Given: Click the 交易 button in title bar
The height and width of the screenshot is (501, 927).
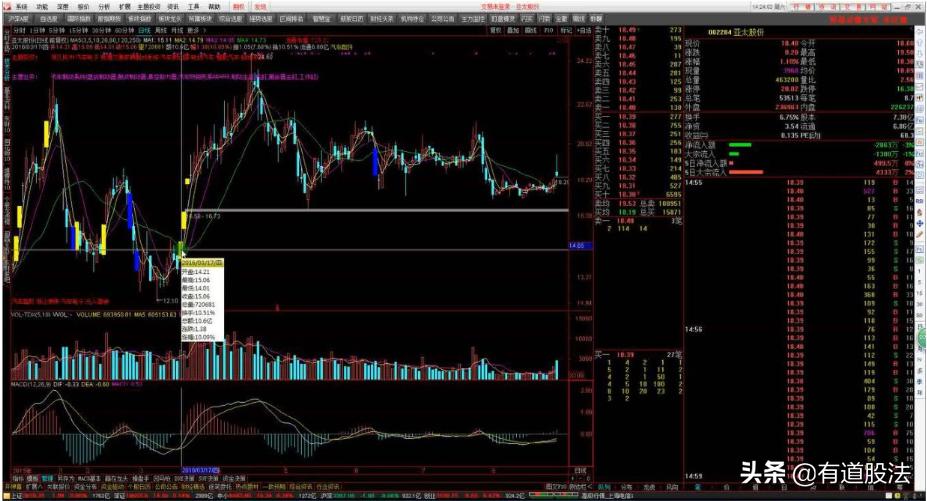Looking at the screenshot, I should 855,7.
